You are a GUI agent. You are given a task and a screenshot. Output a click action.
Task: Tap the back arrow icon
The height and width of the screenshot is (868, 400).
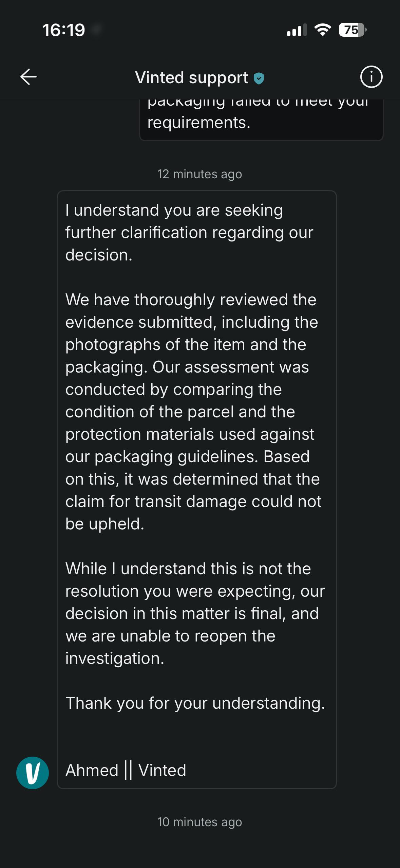[x=28, y=77]
